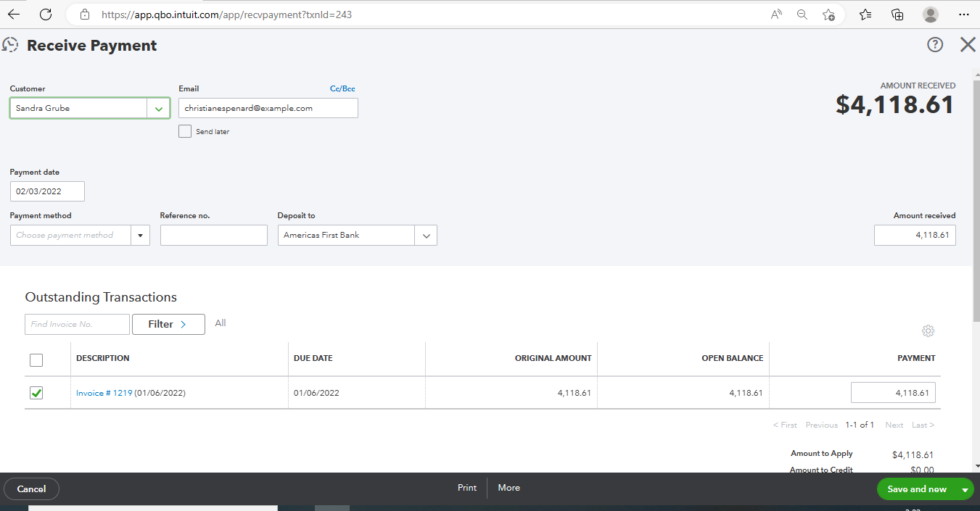Open the More menu in the footer

(x=508, y=488)
